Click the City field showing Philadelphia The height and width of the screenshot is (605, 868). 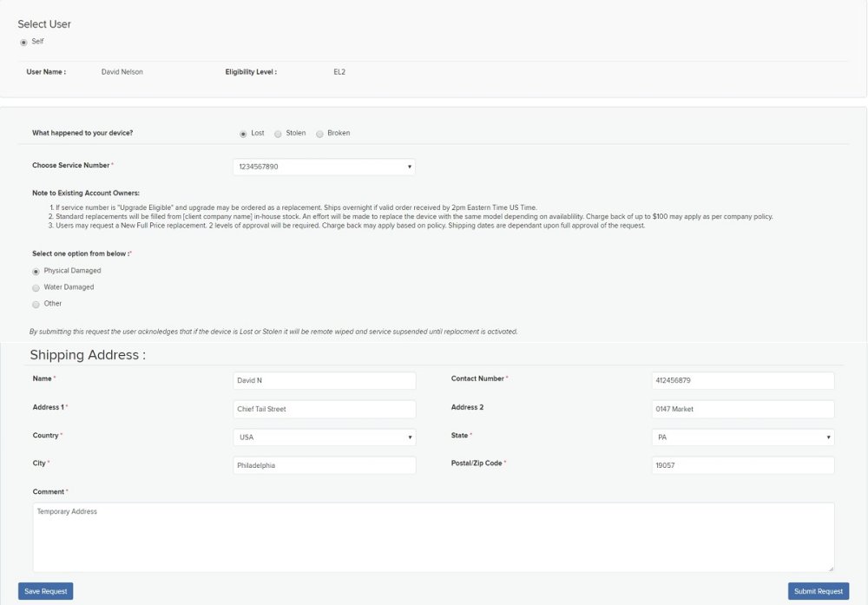point(325,465)
